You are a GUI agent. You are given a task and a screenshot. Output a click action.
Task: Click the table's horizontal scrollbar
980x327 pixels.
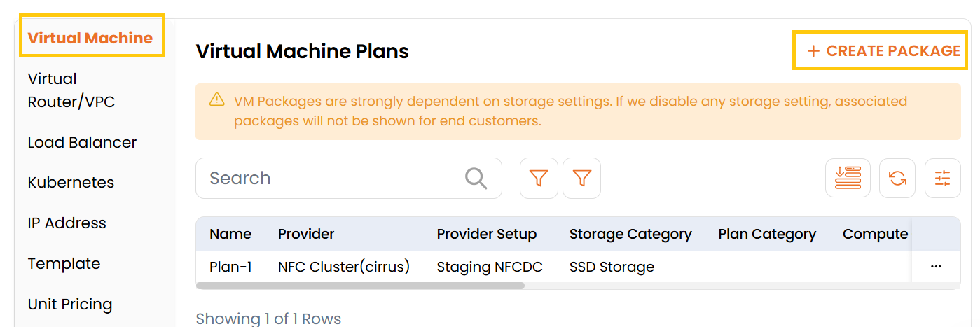tap(360, 286)
